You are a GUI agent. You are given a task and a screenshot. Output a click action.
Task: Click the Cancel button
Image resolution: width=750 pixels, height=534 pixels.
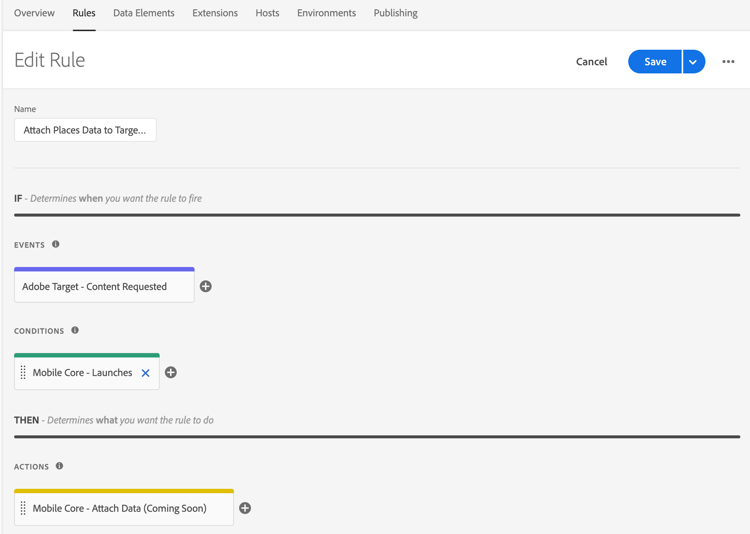(x=591, y=62)
